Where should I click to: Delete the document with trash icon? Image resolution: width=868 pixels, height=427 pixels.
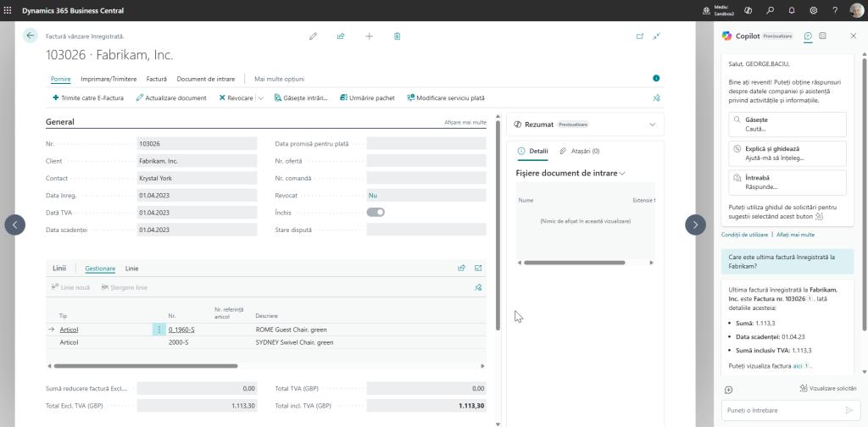(397, 36)
